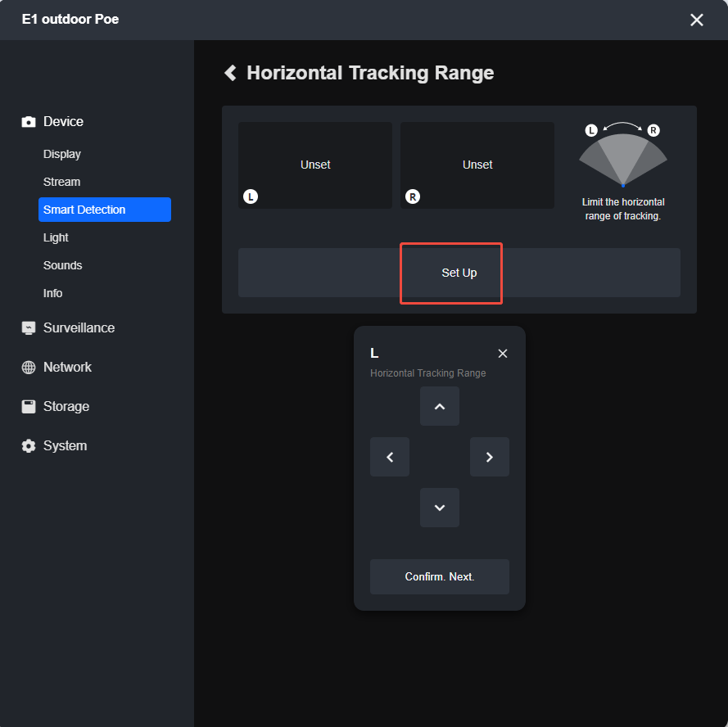Open the Stream settings
Viewport: 728px width, 727px height.
(x=61, y=182)
